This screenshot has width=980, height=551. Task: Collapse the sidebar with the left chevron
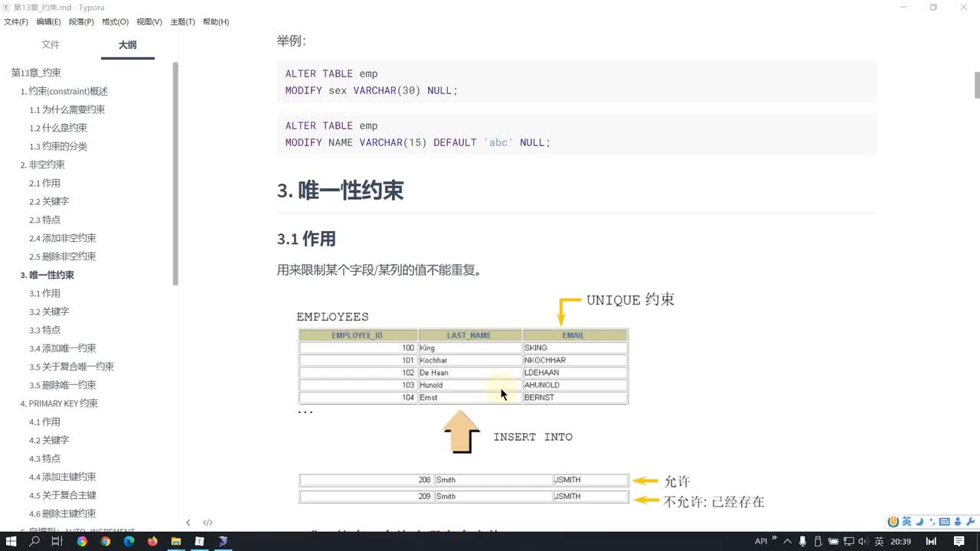[x=188, y=523]
